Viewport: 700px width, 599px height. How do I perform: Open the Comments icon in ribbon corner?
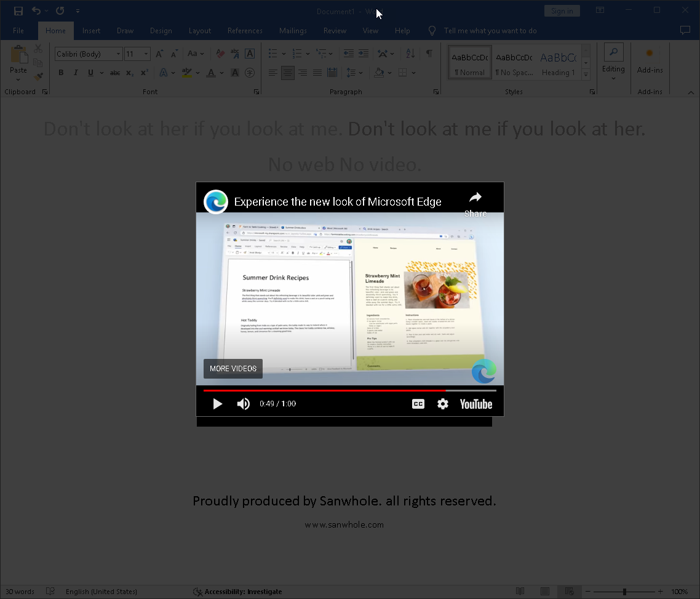pyautogui.click(x=685, y=30)
